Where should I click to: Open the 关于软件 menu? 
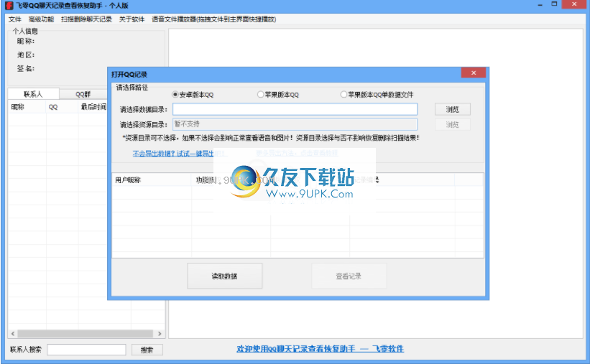(132, 19)
